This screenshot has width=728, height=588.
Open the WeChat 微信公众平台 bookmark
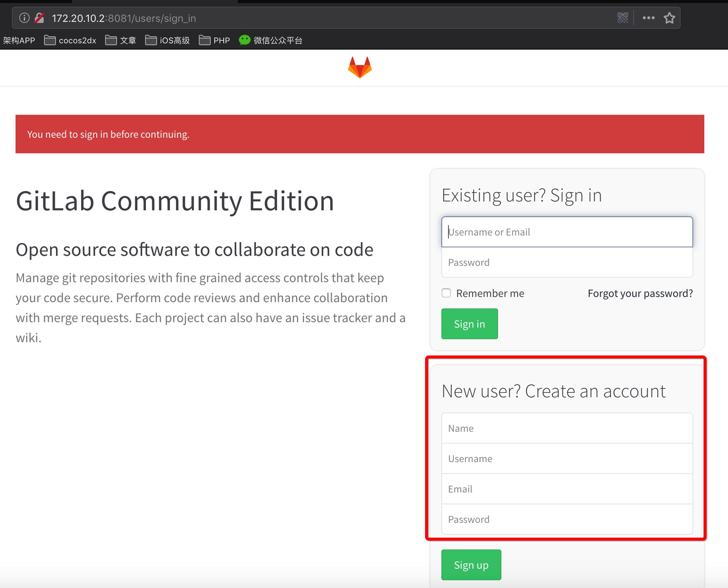point(271,40)
